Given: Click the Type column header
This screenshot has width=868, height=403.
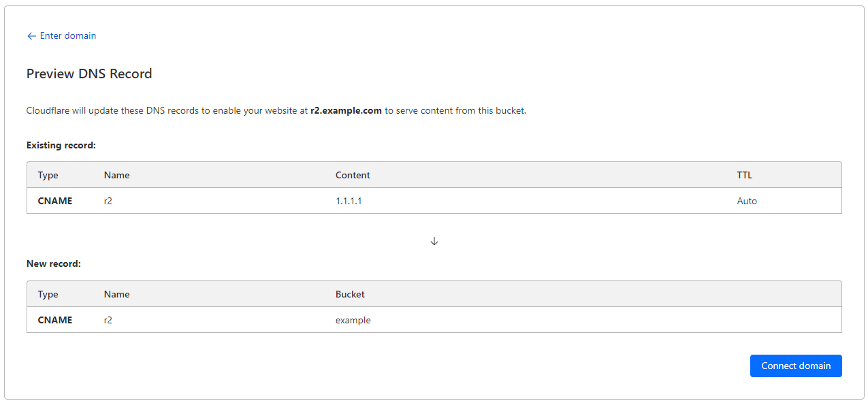Looking at the screenshot, I should click(48, 175).
